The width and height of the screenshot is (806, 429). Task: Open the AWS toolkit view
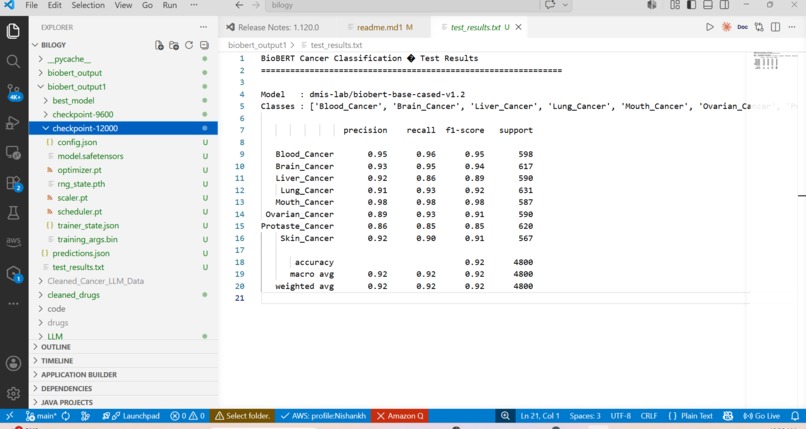click(13, 241)
